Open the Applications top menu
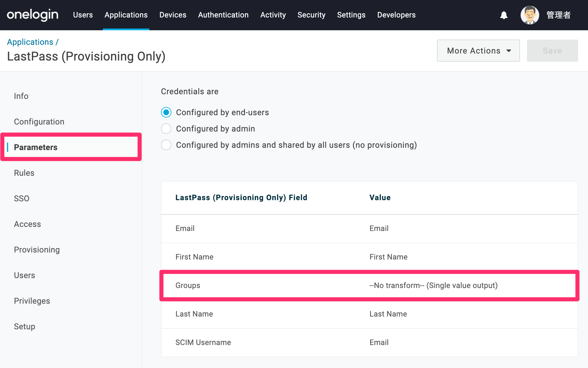Image resolution: width=588 pixels, height=368 pixels. 126,15
